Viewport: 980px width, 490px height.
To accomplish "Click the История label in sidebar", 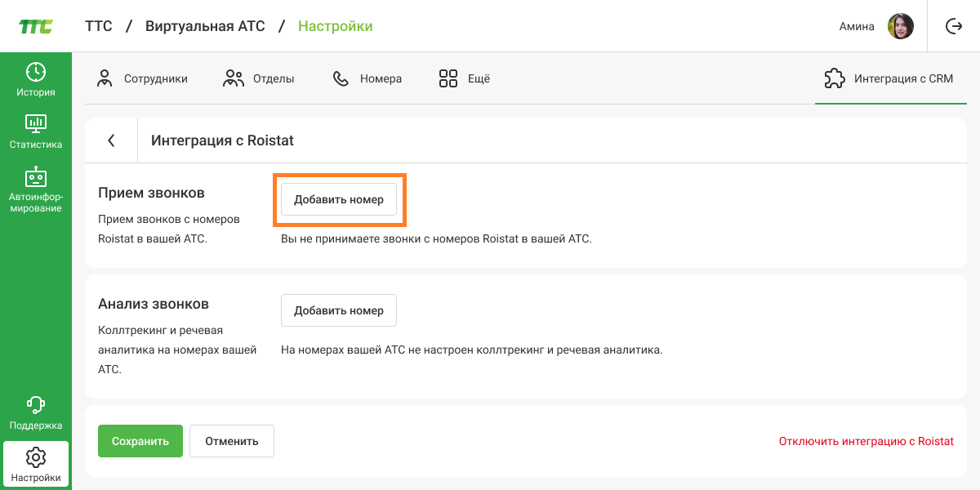I will point(36,92).
